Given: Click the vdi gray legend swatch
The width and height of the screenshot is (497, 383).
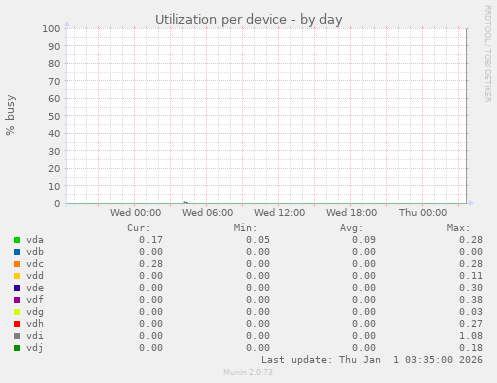Looking at the screenshot, I should pyautogui.click(x=17, y=336).
